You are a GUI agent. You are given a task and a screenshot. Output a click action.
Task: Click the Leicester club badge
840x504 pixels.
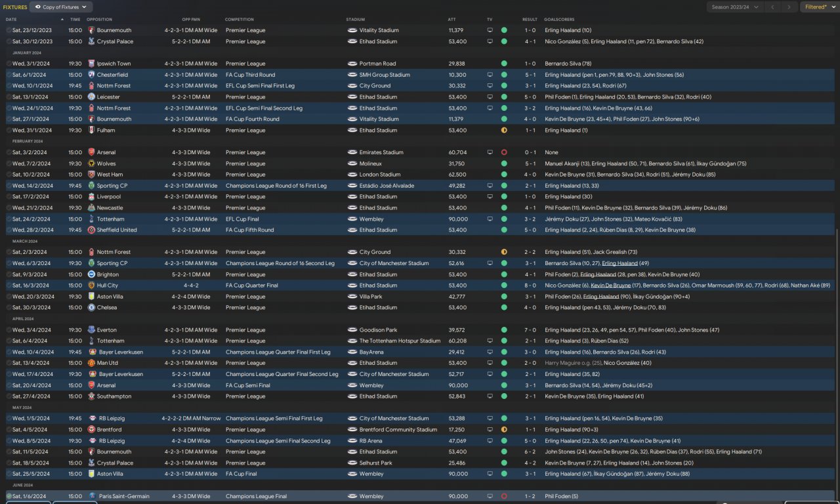pos(91,97)
